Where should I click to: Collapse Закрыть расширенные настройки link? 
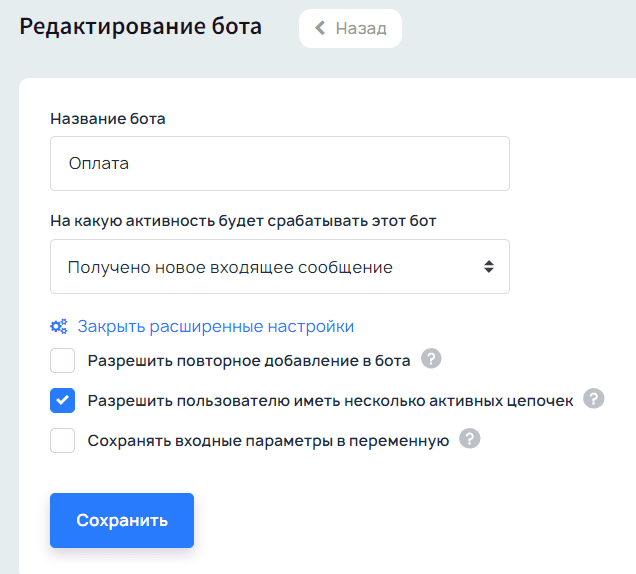[x=216, y=326]
